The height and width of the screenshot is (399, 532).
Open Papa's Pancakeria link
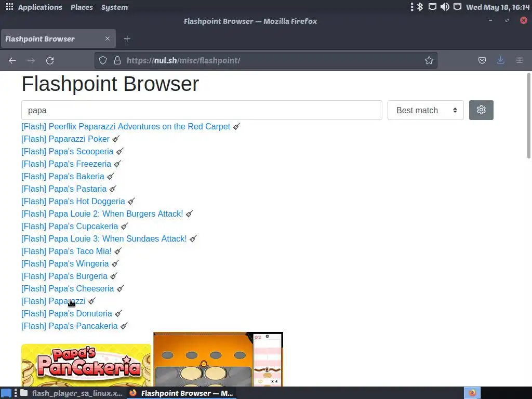tap(70, 326)
